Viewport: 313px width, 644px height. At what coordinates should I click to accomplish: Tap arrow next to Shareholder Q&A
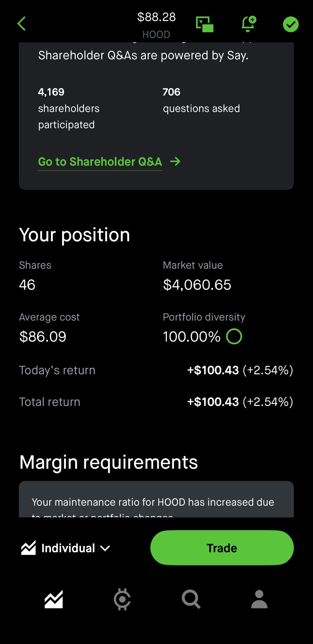[175, 161]
